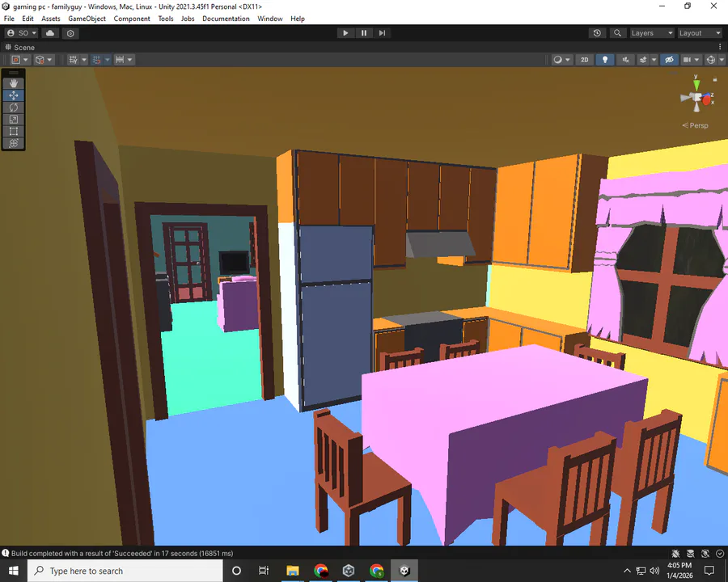Open the Undo History button

coord(597,33)
